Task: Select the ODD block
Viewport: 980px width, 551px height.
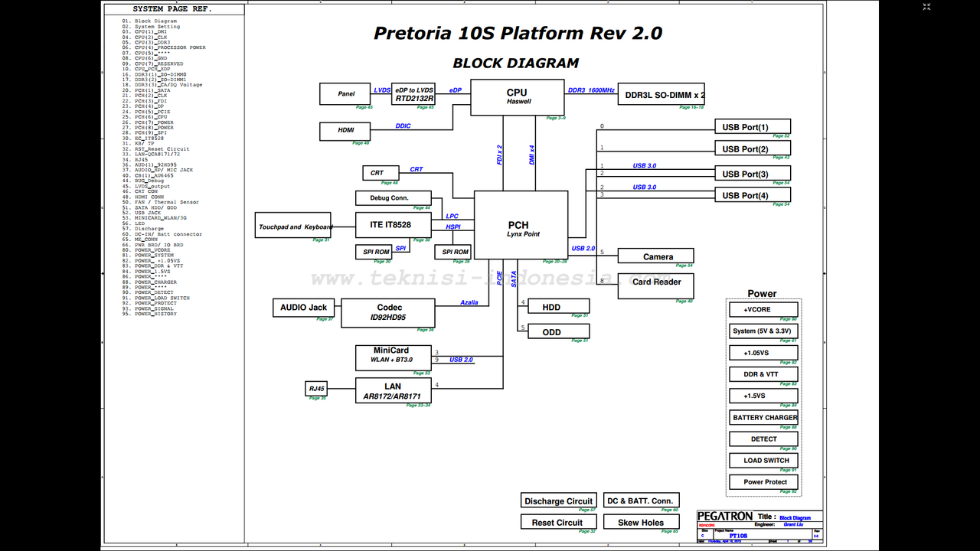Action: pos(559,331)
